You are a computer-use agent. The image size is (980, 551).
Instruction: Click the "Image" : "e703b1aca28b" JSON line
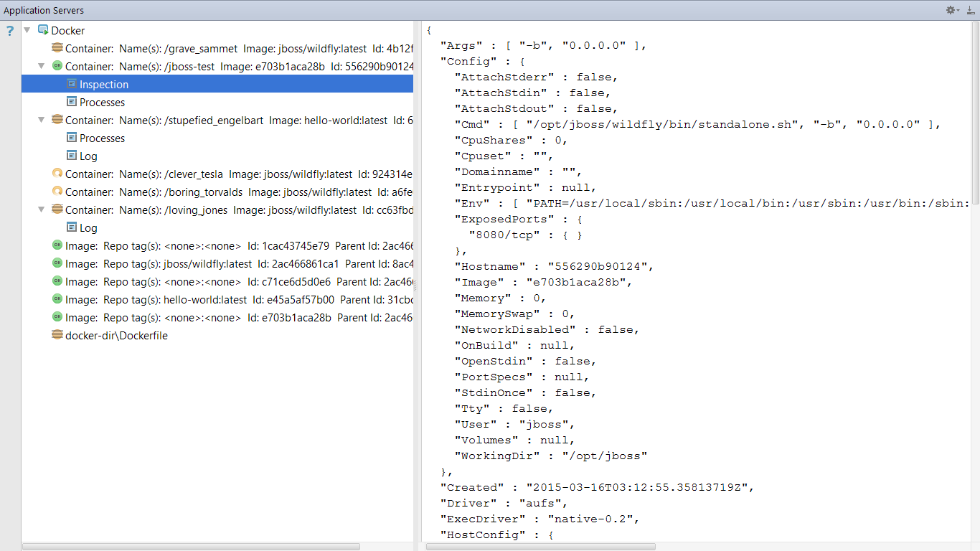click(x=544, y=282)
